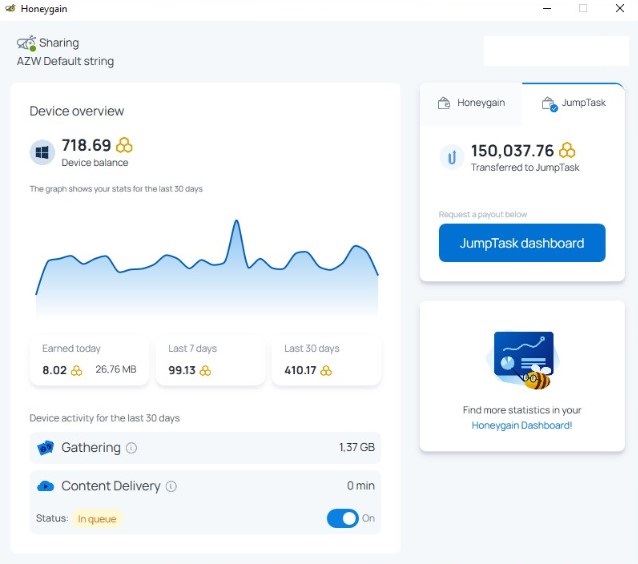Click the '1,37 GB' Gathering value
638x564 pixels.
(x=357, y=447)
